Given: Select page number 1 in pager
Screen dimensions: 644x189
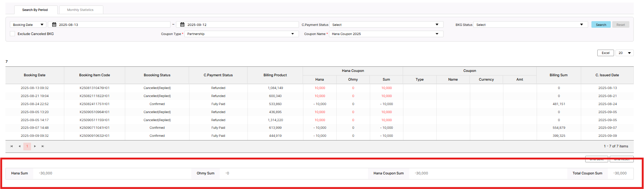Looking at the screenshot, I should point(27,146).
